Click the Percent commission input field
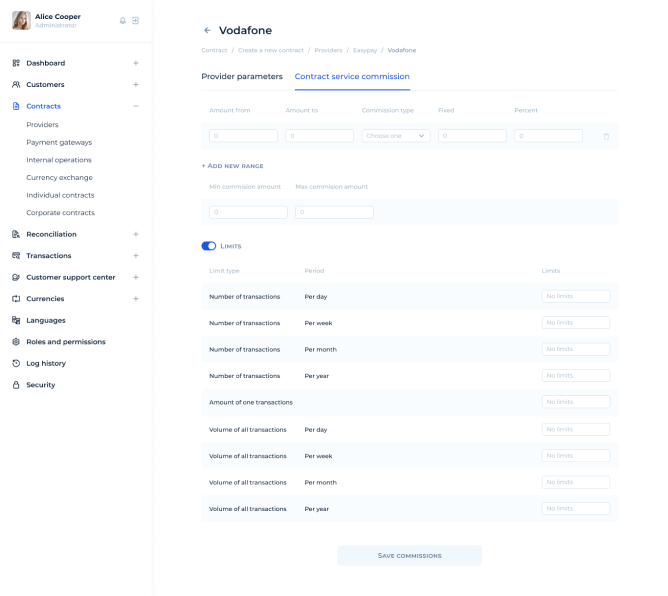Viewport: 668px width, 596px height. 548,136
